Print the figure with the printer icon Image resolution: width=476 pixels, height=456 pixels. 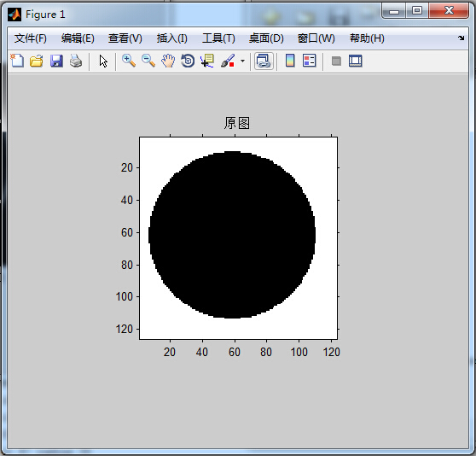[x=76, y=61]
